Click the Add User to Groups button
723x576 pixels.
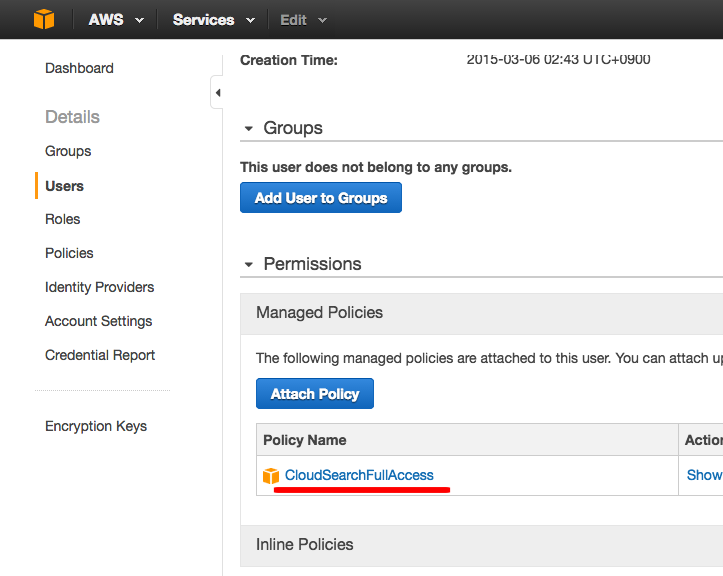point(321,197)
